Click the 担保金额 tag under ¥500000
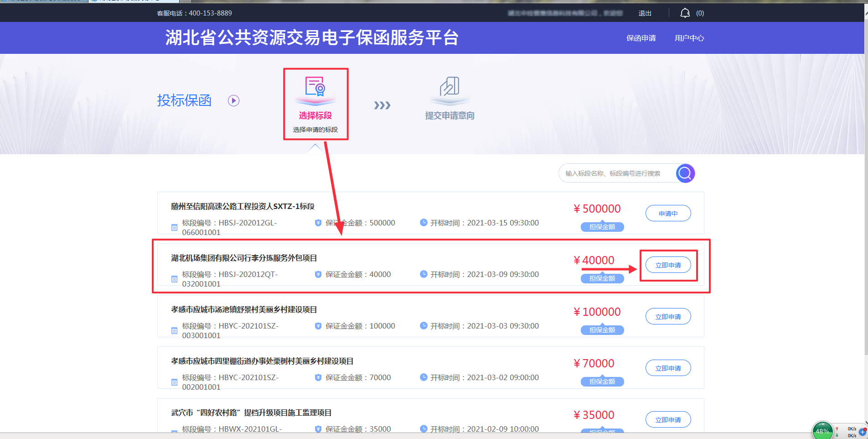 [x=602, y=227]
